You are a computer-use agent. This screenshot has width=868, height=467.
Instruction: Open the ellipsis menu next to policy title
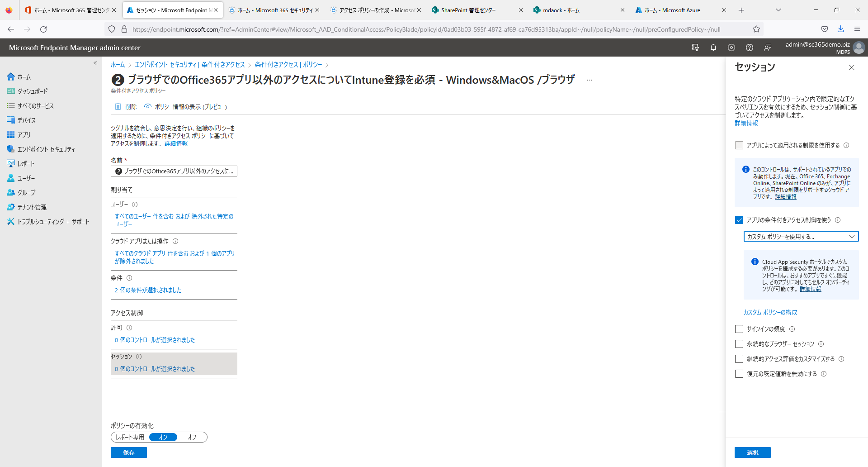tap(590, 80)
